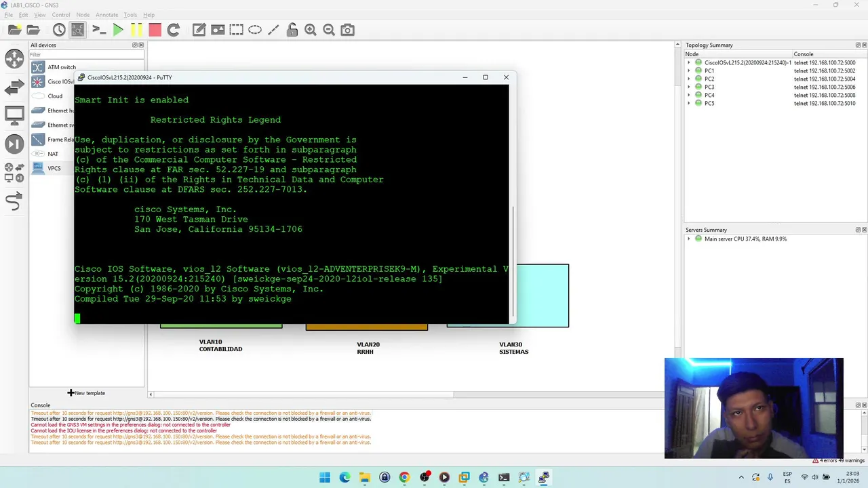This screenshot has width=868, height=488.
Task: Click the New template button
Action: click(86, 393)
